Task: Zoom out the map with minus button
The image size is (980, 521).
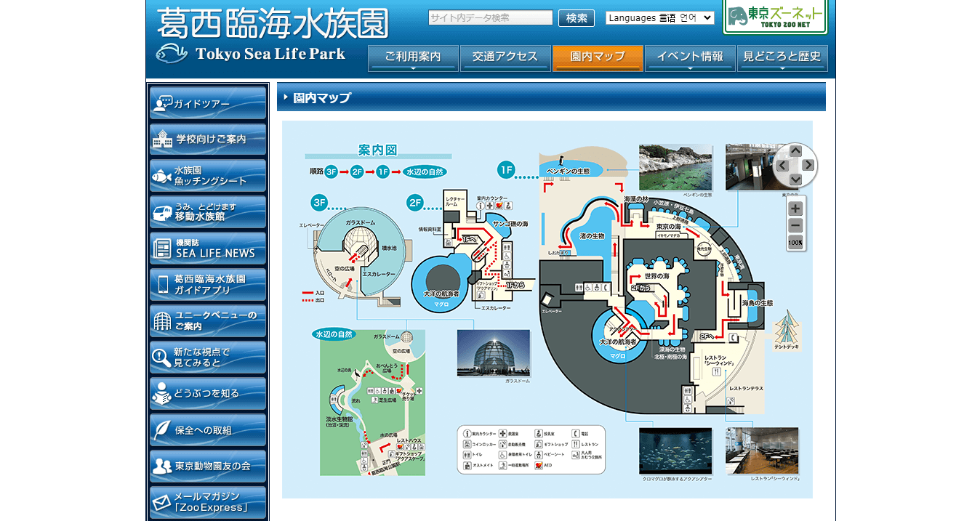Action: [795, 225]
